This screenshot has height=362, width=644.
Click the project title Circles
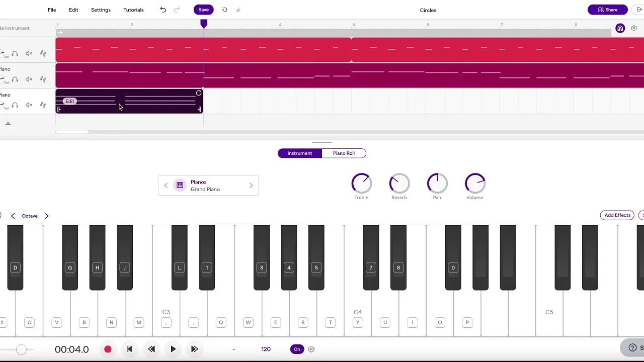coord(428,10)
